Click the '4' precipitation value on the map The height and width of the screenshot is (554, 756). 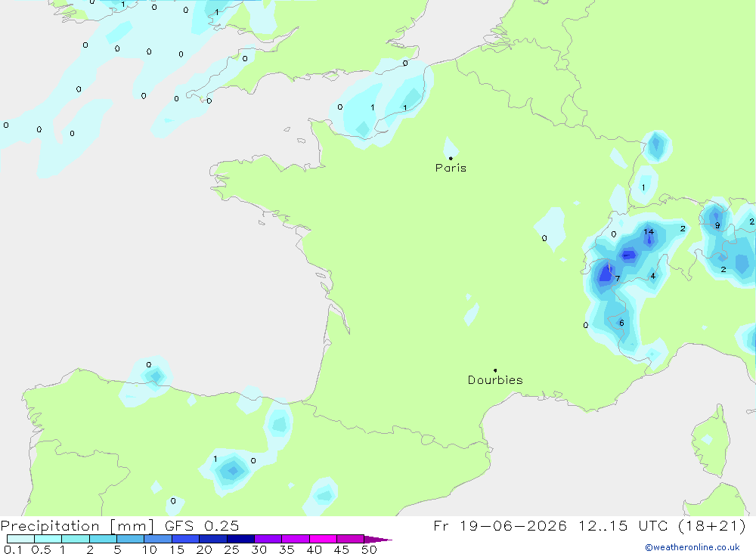653,277
